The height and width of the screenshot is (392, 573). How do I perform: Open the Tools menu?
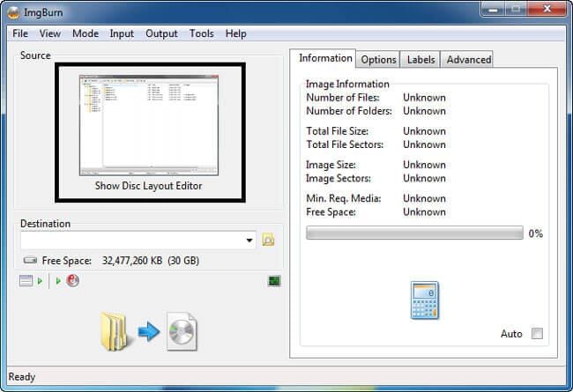point(201,33)
